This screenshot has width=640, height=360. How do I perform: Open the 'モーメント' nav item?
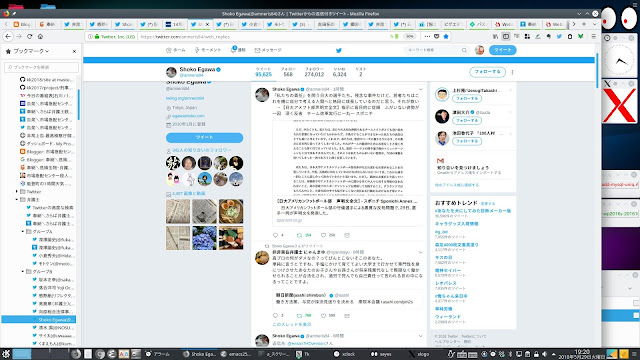207,50
